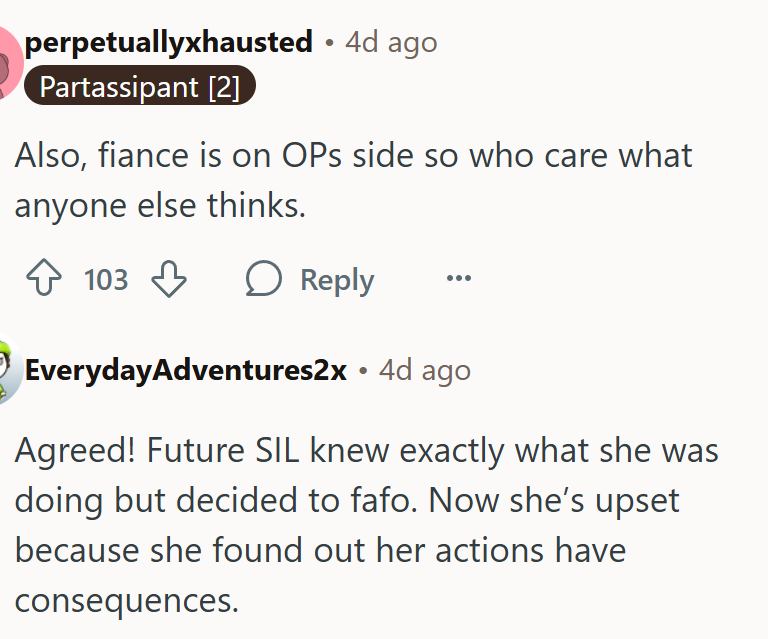Click perpetuallyxhausted's pink profile avatar
The height and width of the screenshot is (639, 768).
point(8,62)
